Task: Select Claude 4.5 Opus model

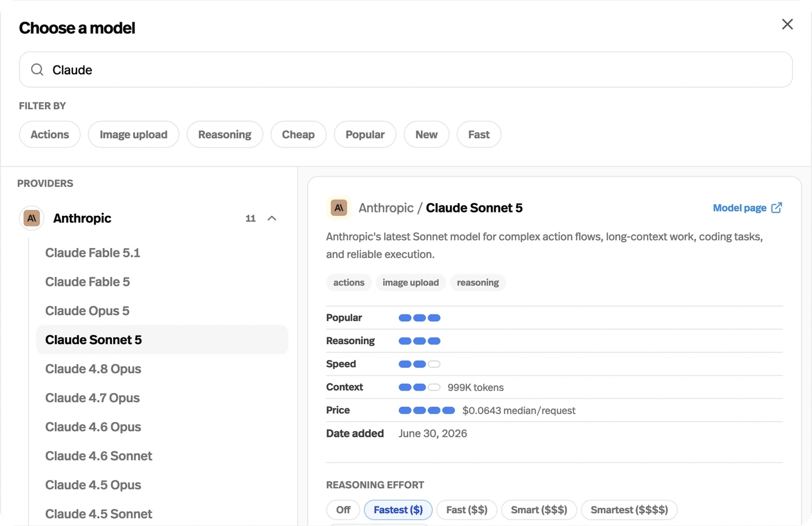Action: 162,485
